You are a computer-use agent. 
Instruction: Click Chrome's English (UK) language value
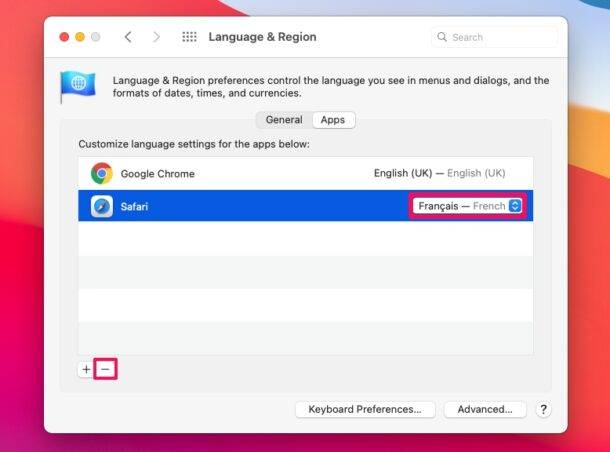[440, 173]
